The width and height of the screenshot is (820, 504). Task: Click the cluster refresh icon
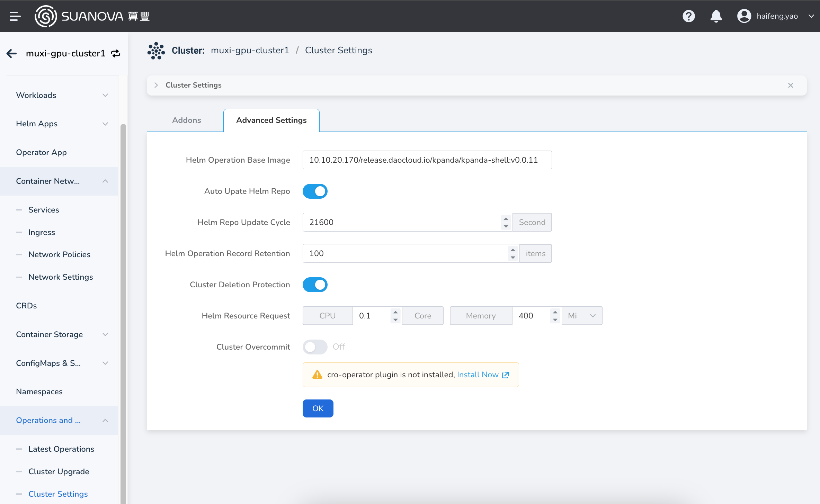point(115,54)
